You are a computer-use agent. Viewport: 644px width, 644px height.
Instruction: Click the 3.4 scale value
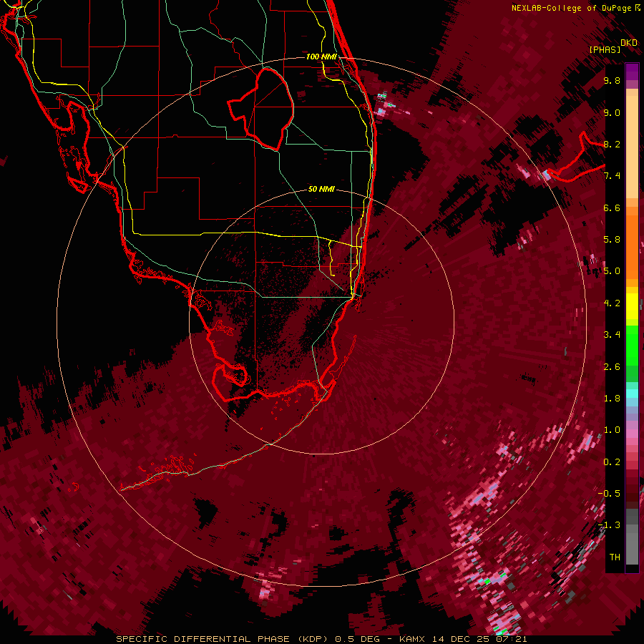pos(612,334)
